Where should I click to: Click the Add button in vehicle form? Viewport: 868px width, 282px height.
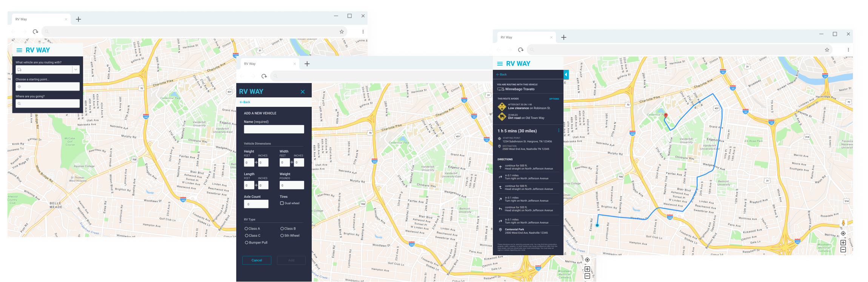[x=291, y=260]
